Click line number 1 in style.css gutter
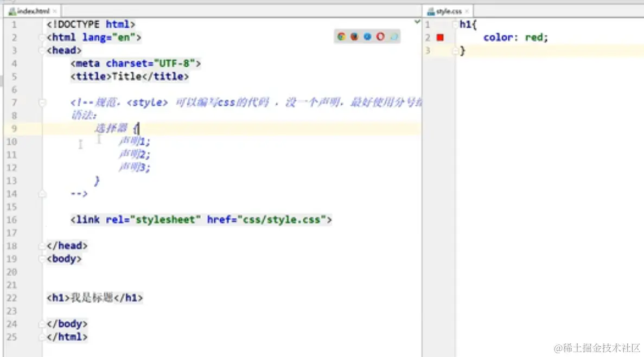Image resolution: width=644 pixels, height=357 pixels. coord(428,24)
